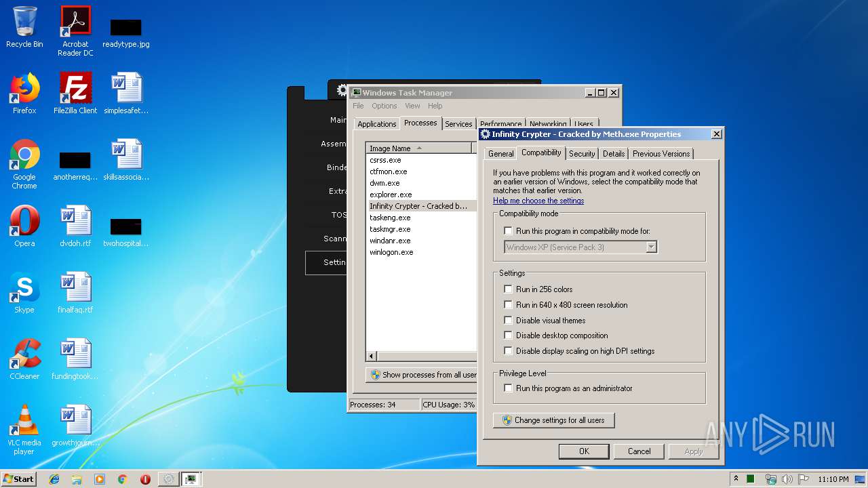The height and width of the screenshot is (488, 868).
Task: Click the Help me choose the settings link
Action: (x=538, y=201)
